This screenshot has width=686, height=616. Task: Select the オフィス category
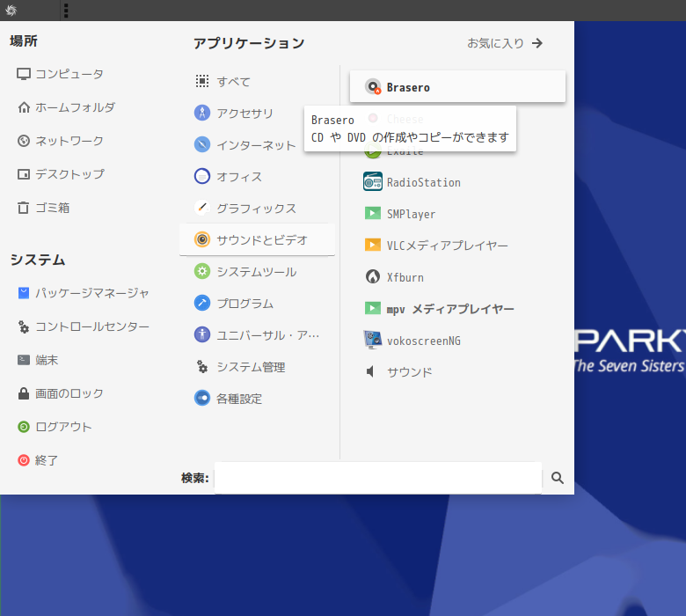[257, 176]
